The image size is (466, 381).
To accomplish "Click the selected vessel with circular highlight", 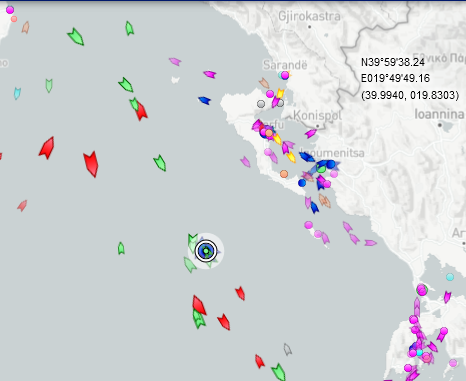I will coord(206,251).
